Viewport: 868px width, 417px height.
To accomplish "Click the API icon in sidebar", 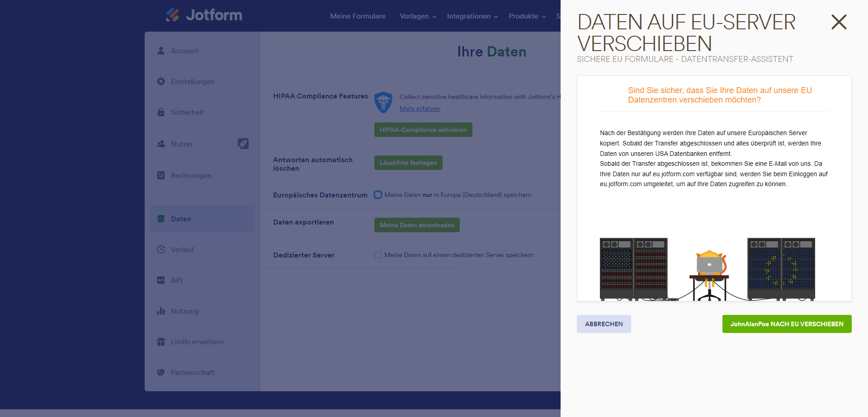I will tap(161, 280).
